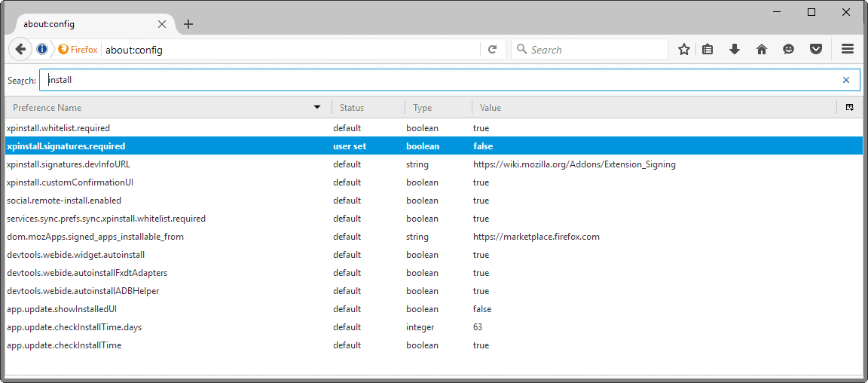This screenshot has width=868, height=383.
Task: Open the Pocket icon
Action: pos(816,50)
